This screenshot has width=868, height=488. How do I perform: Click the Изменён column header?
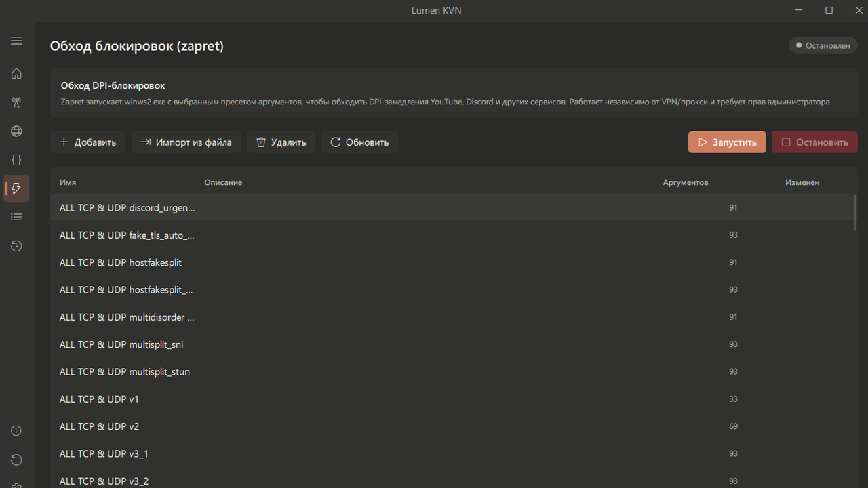[802, 182]
